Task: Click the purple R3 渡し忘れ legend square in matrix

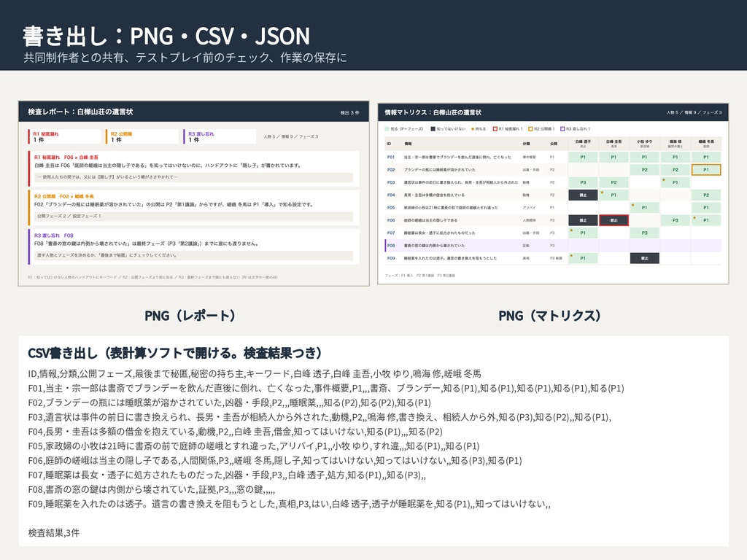Action: tap(562, 129)
